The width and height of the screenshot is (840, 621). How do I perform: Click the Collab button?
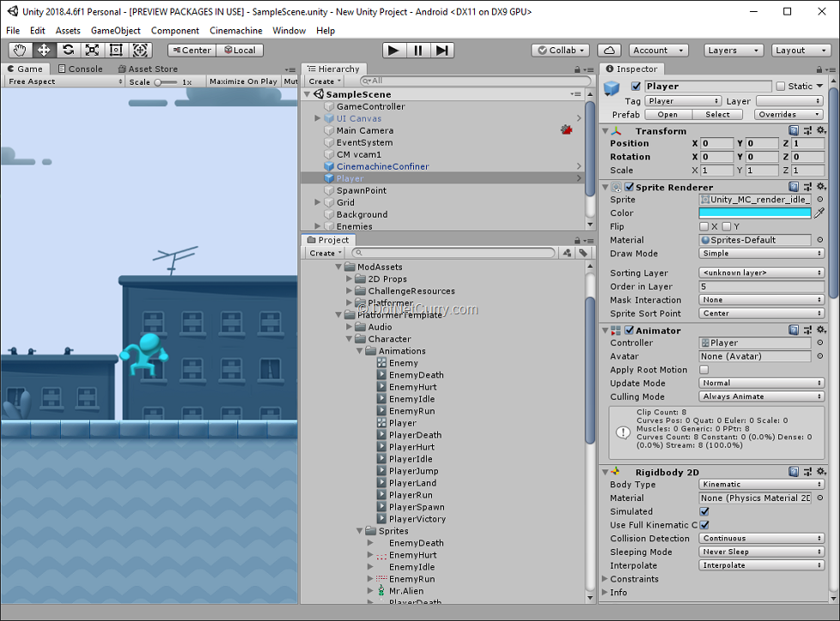[561, 51]
